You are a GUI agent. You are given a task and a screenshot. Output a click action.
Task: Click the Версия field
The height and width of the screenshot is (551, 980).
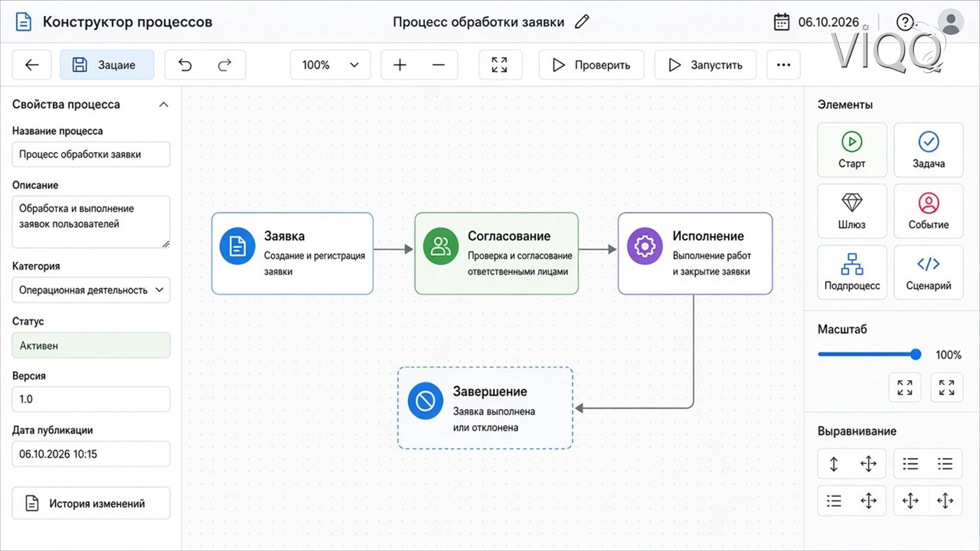[x=91, y=399]
